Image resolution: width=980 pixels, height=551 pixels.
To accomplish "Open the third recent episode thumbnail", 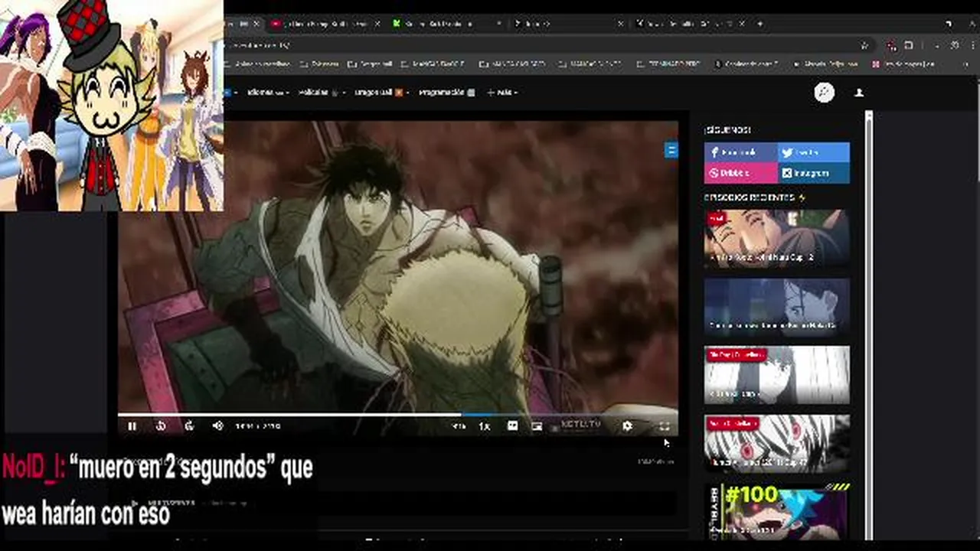I will 776,374.
